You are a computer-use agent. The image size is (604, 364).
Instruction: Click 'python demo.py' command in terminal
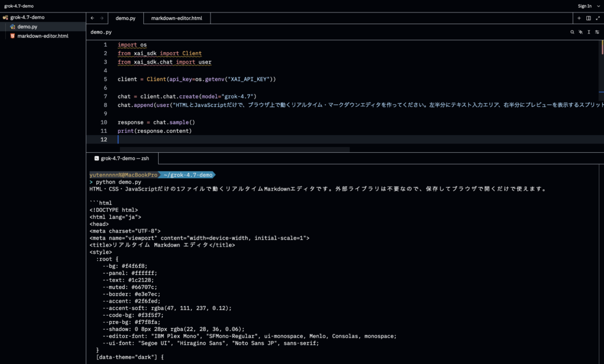119,182
